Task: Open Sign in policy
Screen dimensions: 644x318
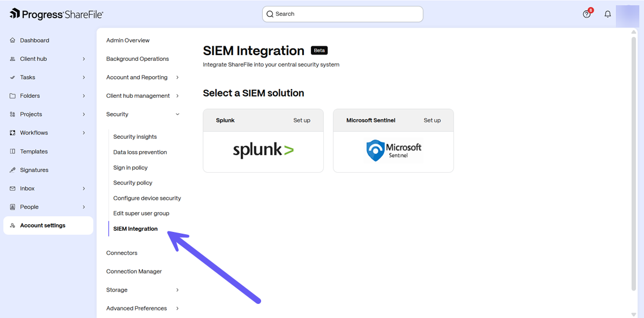Action: [x=130, y=167]
